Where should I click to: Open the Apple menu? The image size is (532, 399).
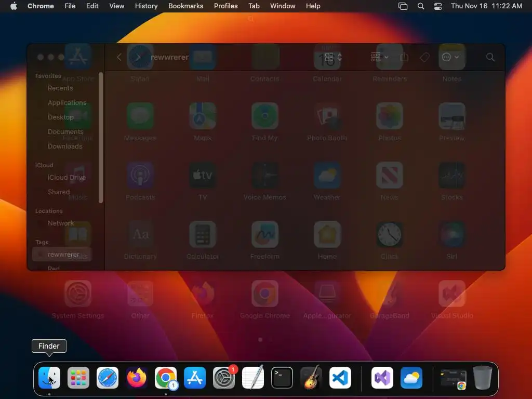[14, 6]
